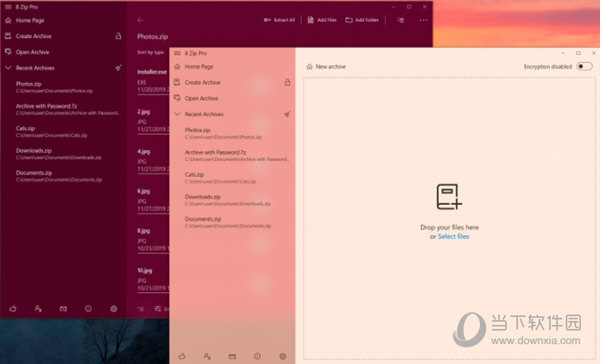This screenshot has width=600, height=364.
Task: Select 6.jpg in Photos.zip list
Action: point(153,201)
